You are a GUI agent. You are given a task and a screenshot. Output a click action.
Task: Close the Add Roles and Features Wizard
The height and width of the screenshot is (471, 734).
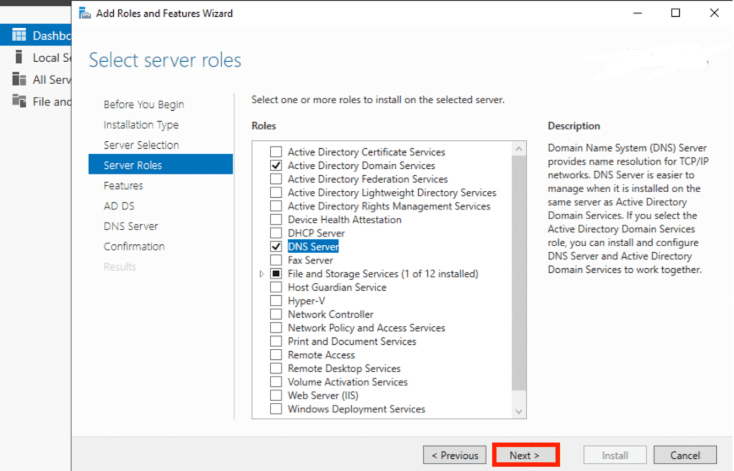pos(714,13)
